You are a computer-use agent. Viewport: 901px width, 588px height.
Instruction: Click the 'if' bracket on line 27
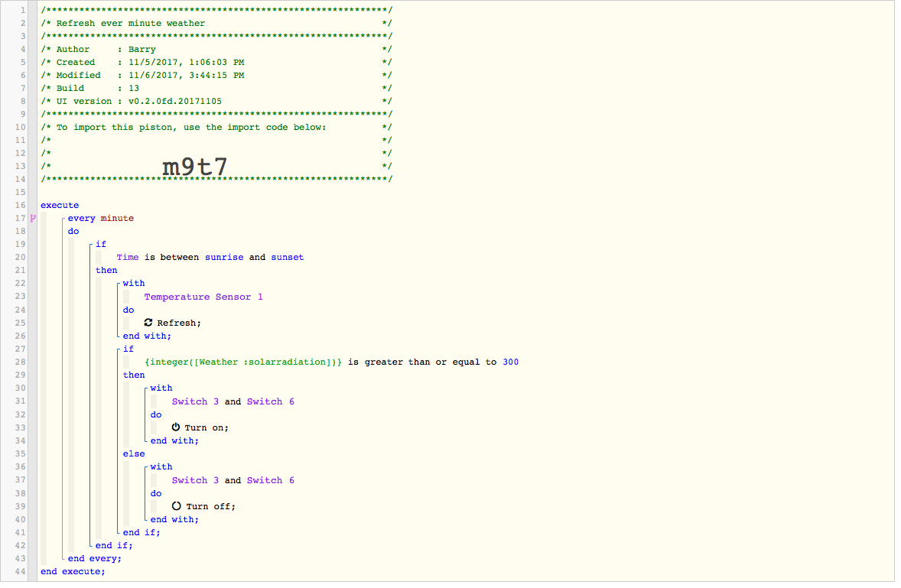128,349
